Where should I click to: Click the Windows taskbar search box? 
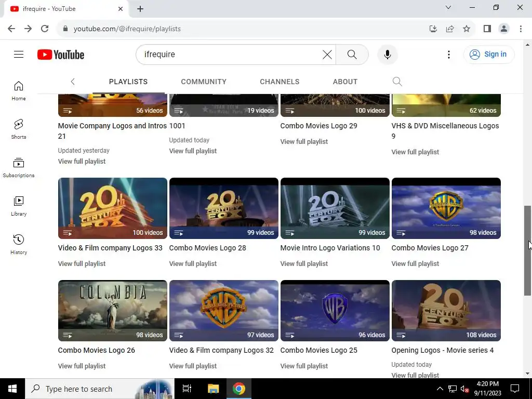click(x=100, y=389)
